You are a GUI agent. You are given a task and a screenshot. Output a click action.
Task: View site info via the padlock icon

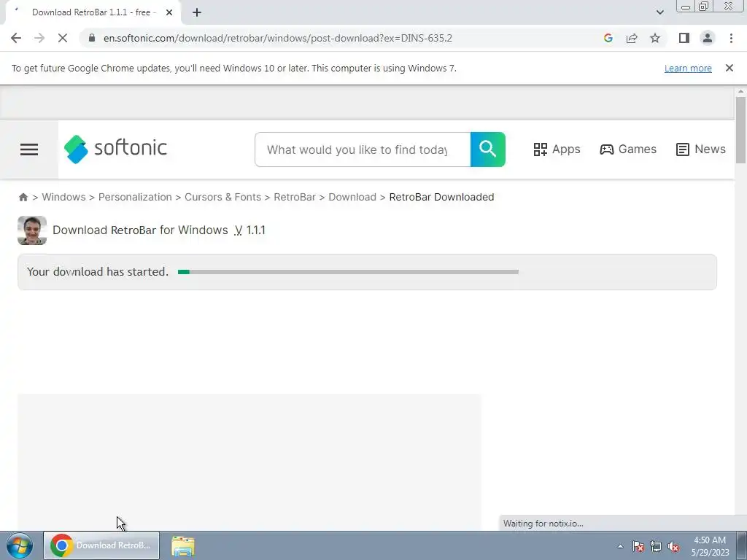[x=92, y=38]
